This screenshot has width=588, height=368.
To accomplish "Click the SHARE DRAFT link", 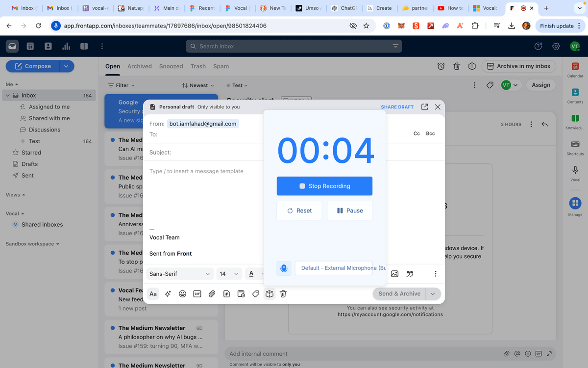I will [397, 107].
